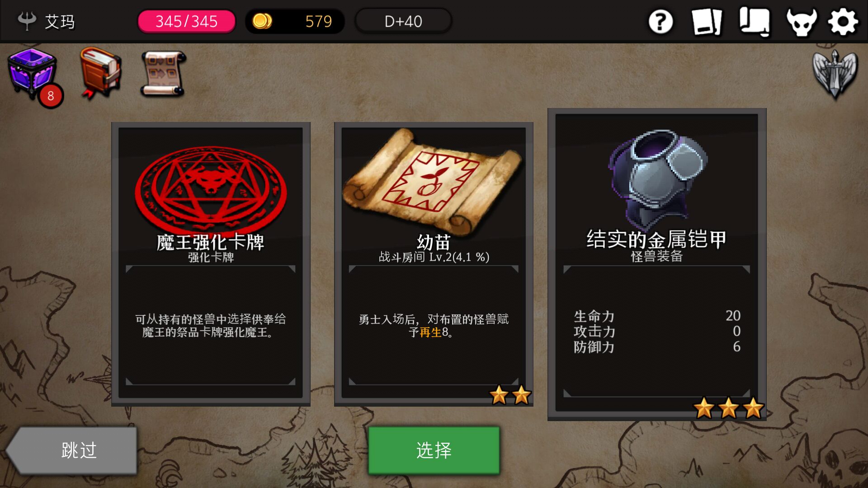Select the 魔王强化卡牌 card
This screenshot has height=488, width=868.
211,264
